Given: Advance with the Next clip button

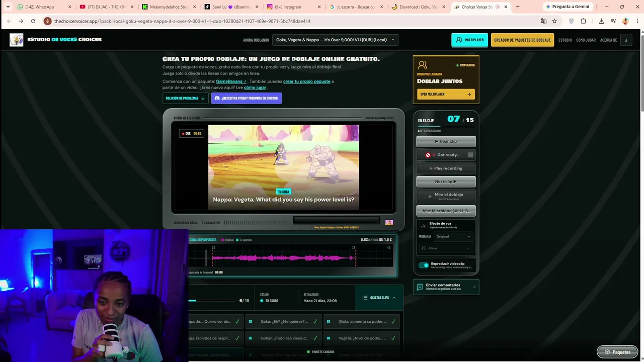Looking at the screenshot, I should (446, 182).
